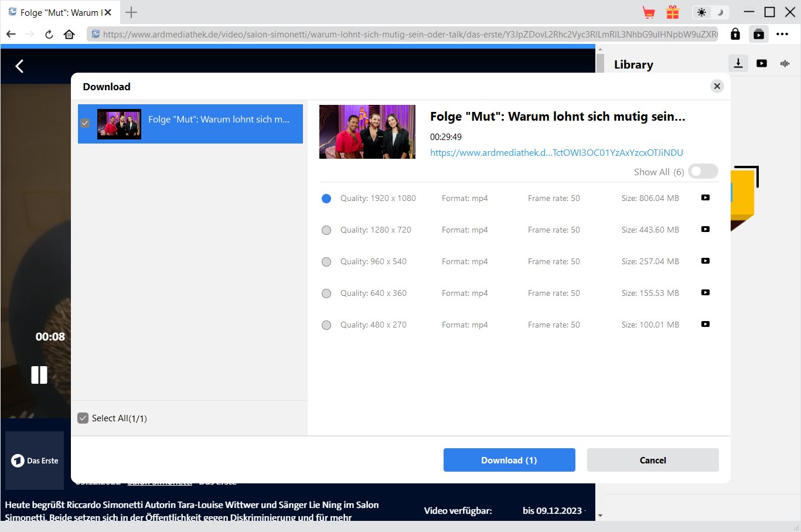Click the Download (1) button
Screen dimensions: 801x532
509,460
